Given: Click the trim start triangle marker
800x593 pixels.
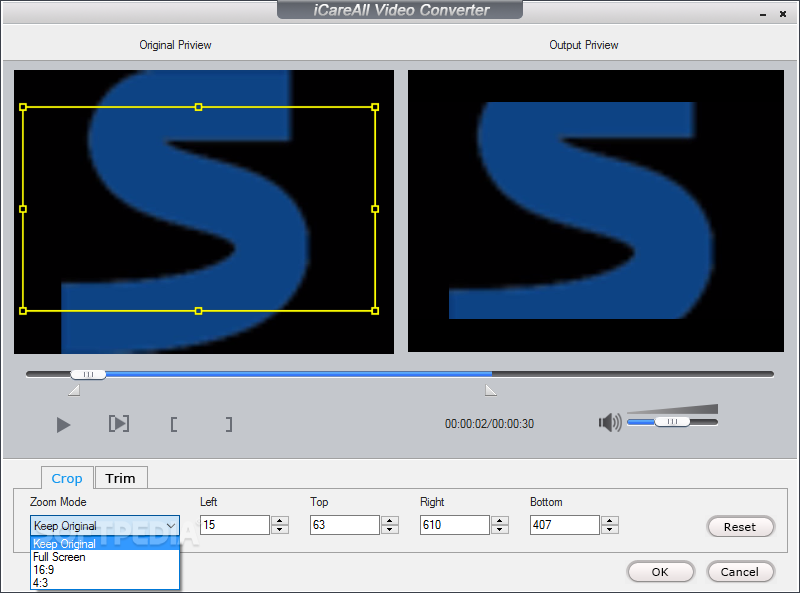Looking at the screenshot, I should coord(74,390).
